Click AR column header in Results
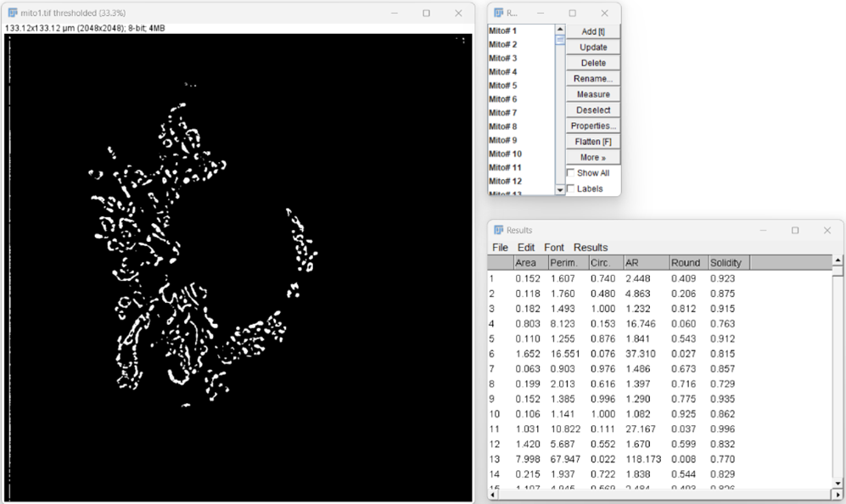Viewport: 846px width, 504px height. point(647,263)
